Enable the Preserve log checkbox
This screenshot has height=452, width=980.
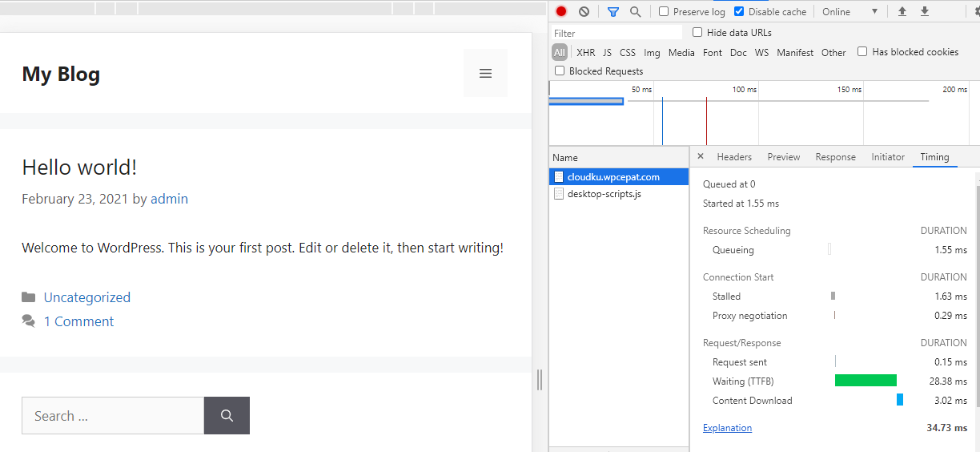(x=664, y=12)
